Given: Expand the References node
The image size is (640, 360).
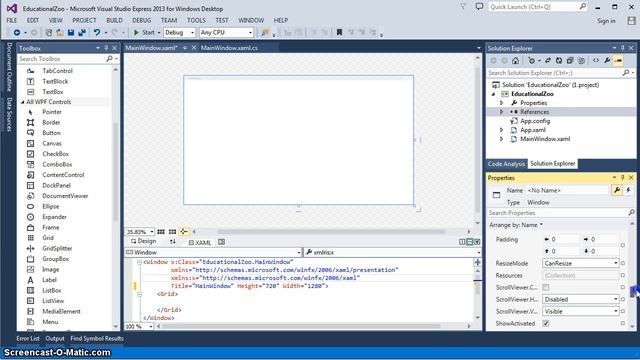Looking at the screenshot, I should pyautogui.click(x=502, y=112).
